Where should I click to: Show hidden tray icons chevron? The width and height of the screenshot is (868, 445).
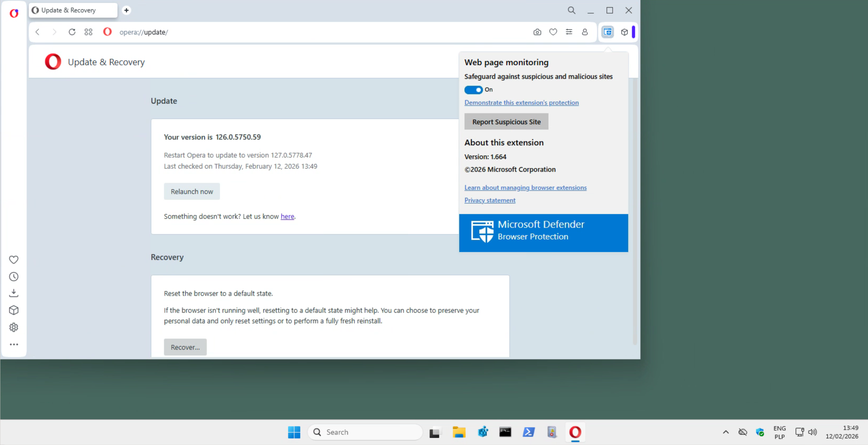[726, 432]
